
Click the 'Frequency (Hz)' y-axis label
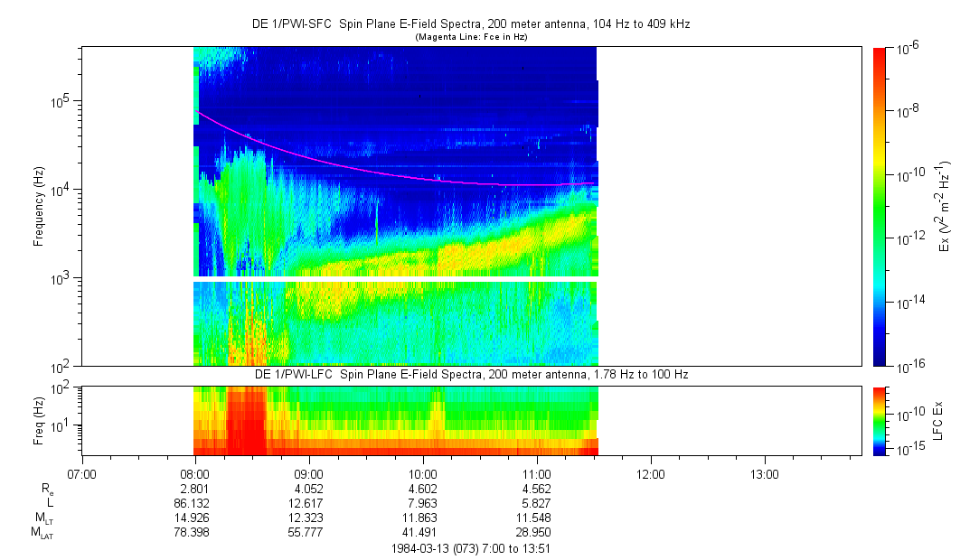(39, 206)
